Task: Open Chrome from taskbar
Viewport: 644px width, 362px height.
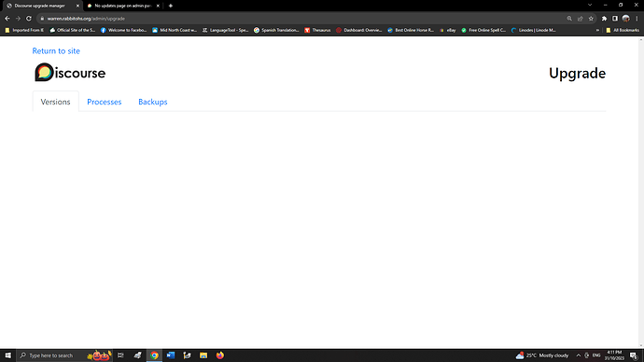Action: pos(154,355)
